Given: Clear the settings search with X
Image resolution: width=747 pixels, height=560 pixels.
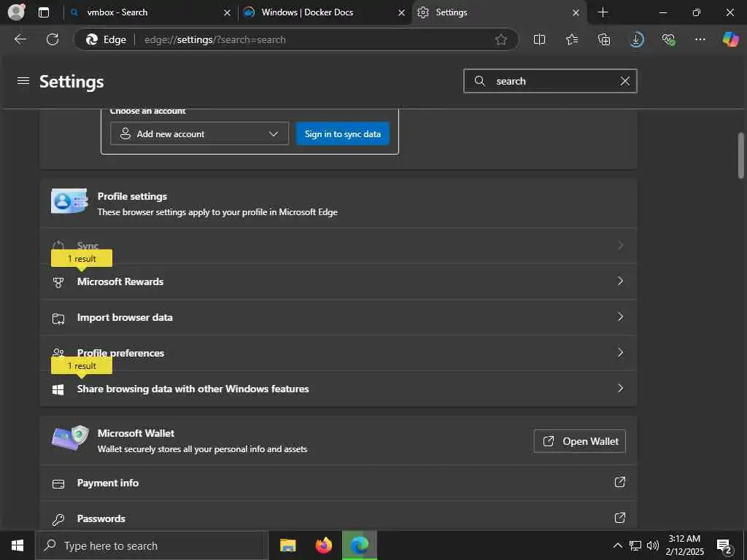Looking at the screenshot, I should pyautogui.click(x=624, y=81).
